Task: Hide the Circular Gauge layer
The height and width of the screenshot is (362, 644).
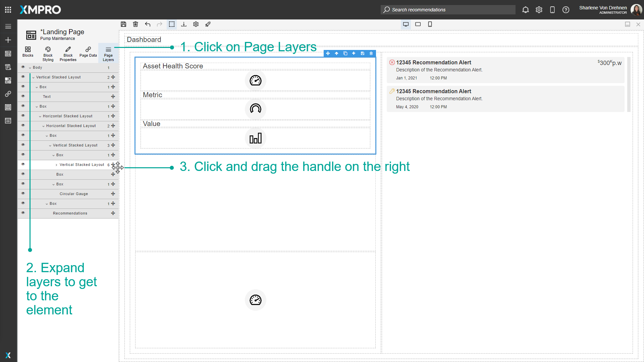Action: 23,193
